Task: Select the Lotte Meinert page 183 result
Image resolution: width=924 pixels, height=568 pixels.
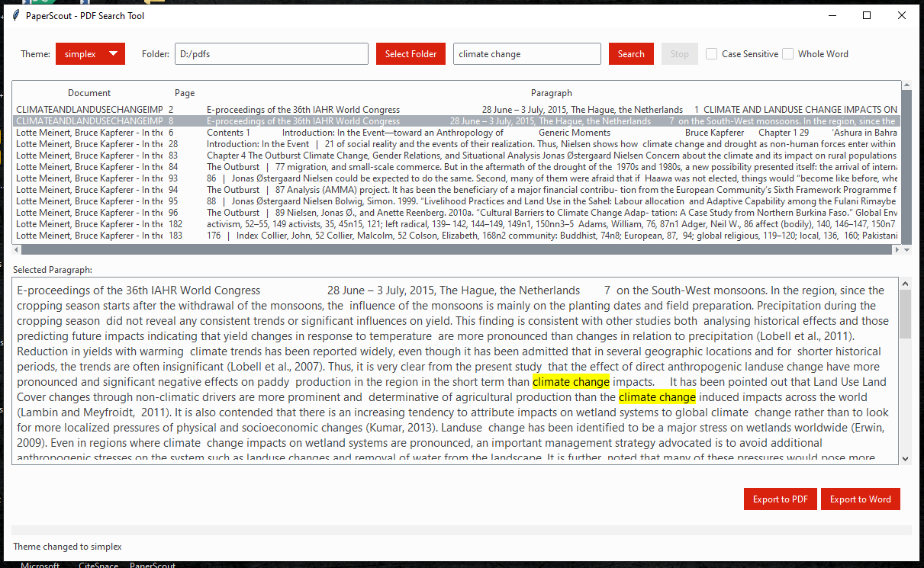Action: click(x=456, y=236)
